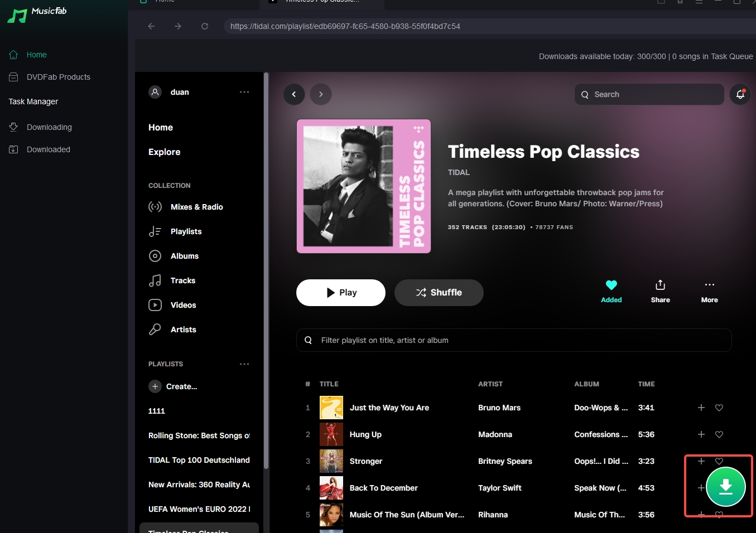
Task: Open the notifications bell
Action: [x=740, y=94]
